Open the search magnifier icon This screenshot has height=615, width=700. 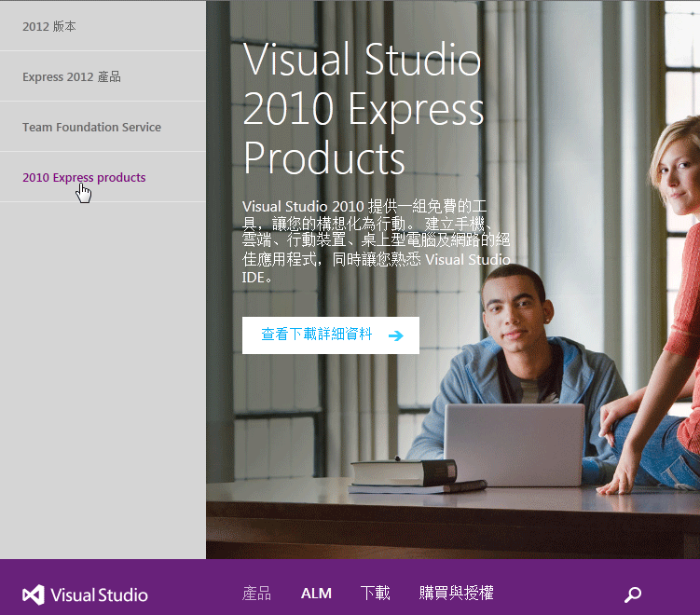point(633,594)
